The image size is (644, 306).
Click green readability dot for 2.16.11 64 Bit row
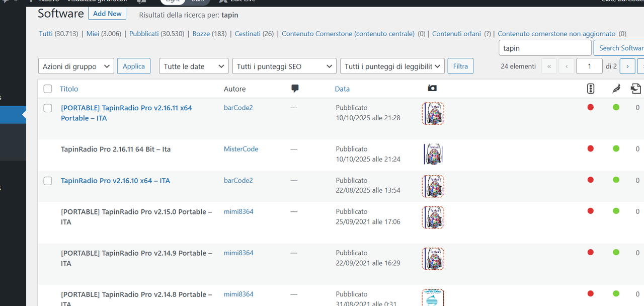click(x=616, y=148)
